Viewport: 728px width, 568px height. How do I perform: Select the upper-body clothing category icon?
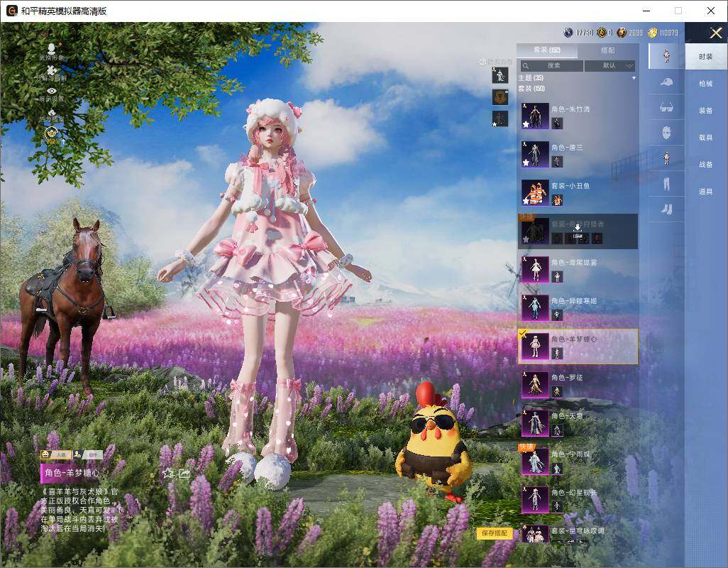pyautogui.click(x=666, y=158)
